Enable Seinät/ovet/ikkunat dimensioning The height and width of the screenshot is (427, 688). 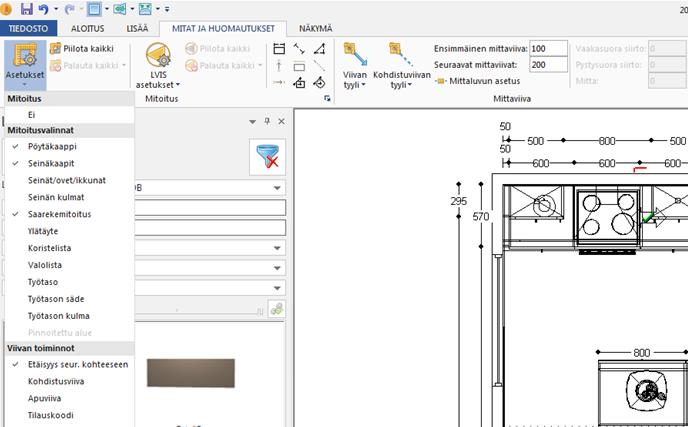(69, 180)
